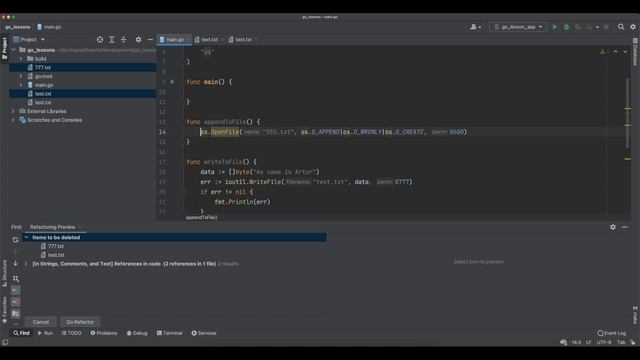Click the Do Refactor button
This screenshot has height=360, width=640.
pyautogui.click(x=80, y=322)
